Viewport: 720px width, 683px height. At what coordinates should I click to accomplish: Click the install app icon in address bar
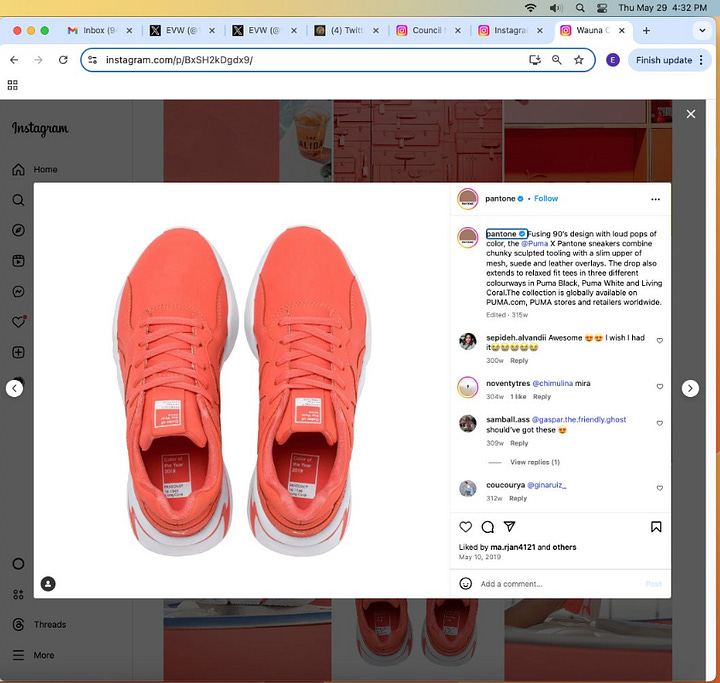(535, 60)
